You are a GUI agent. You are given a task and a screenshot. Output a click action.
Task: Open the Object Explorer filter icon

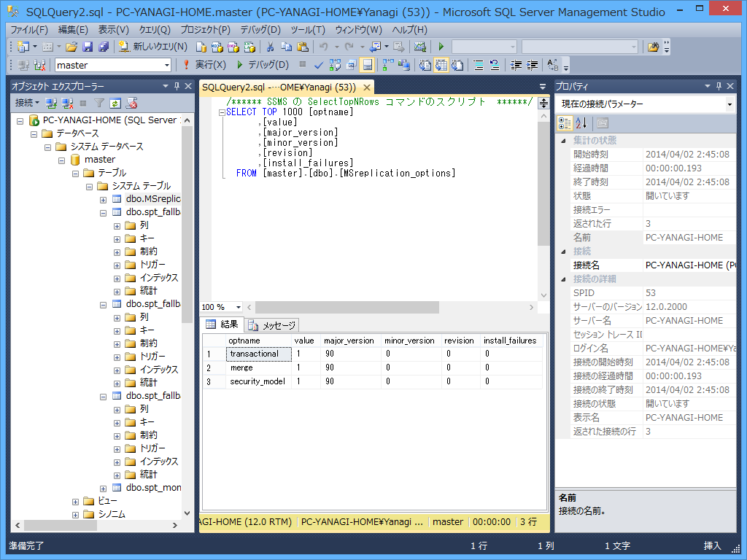99,102
